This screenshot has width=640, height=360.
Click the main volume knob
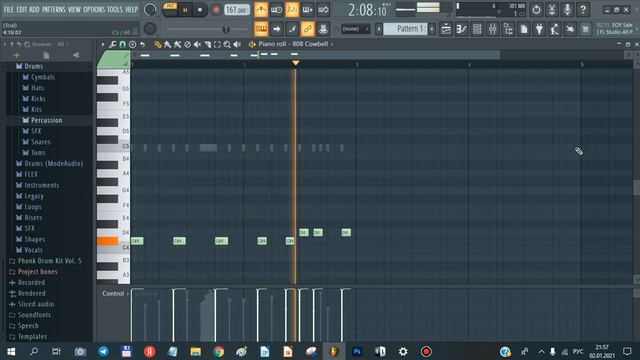150,9
